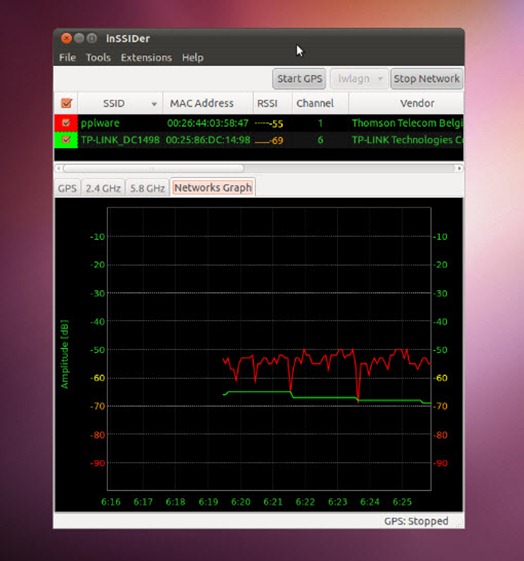This screenshot has height=561, width=524.
Task: Click channel 6 cell for TP-LINK_DC1498
Action: (x=320, y=140)
